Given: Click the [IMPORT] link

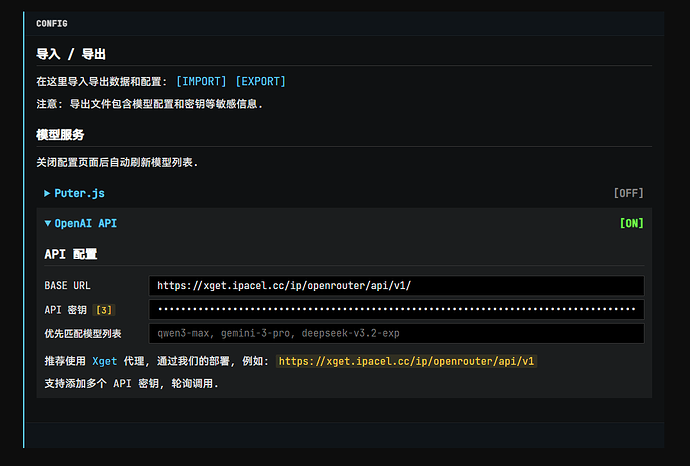Looking at the screenshot, I should (x=201, y=81).
